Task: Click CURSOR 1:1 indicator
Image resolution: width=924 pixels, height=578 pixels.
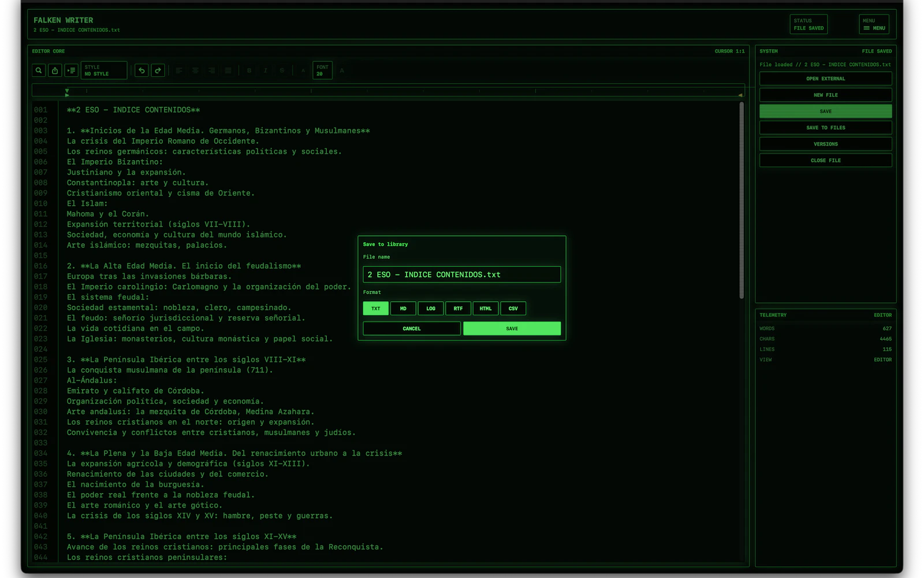Action: [x=729, y=51]
